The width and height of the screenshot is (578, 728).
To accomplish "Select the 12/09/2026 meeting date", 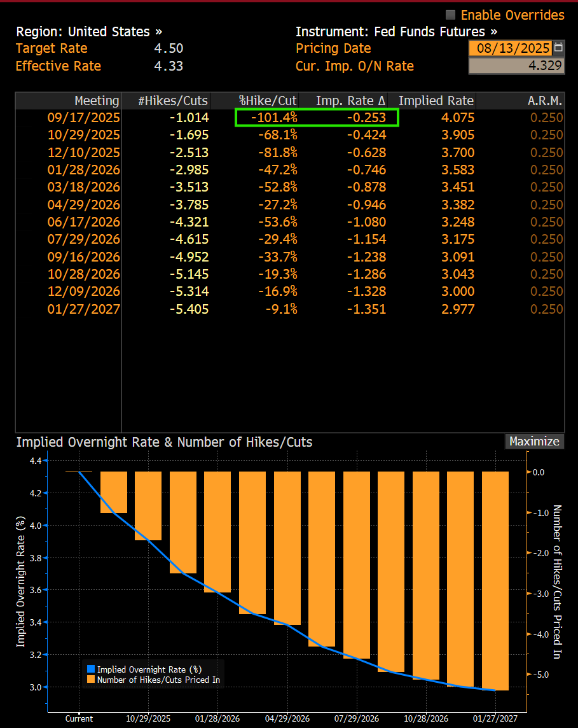I will pyautogui.click(x=83, y=291).
